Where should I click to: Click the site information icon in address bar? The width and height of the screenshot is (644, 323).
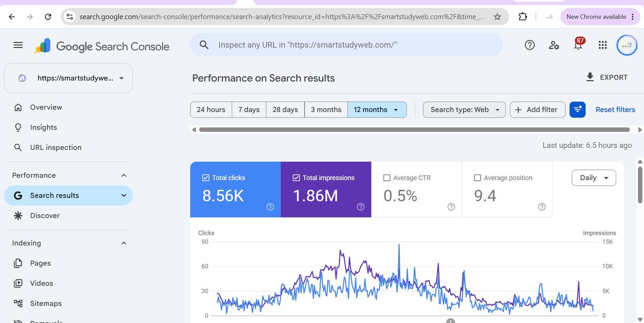70,17
